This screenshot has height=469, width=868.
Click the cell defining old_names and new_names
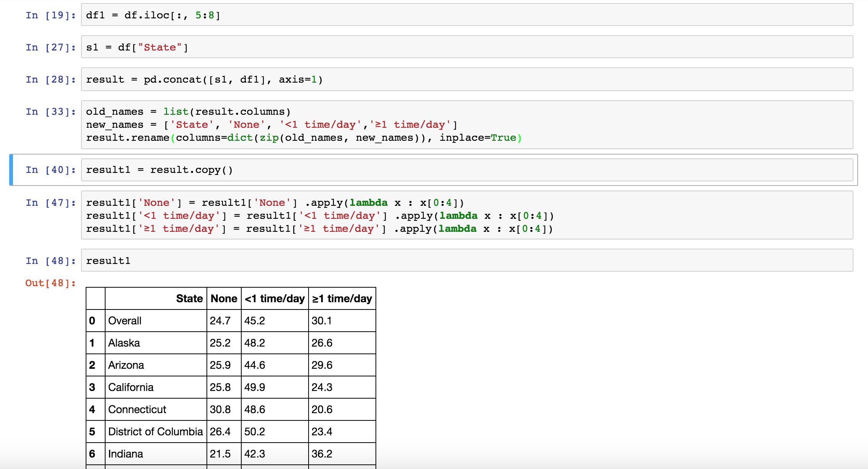click(467, 125)
